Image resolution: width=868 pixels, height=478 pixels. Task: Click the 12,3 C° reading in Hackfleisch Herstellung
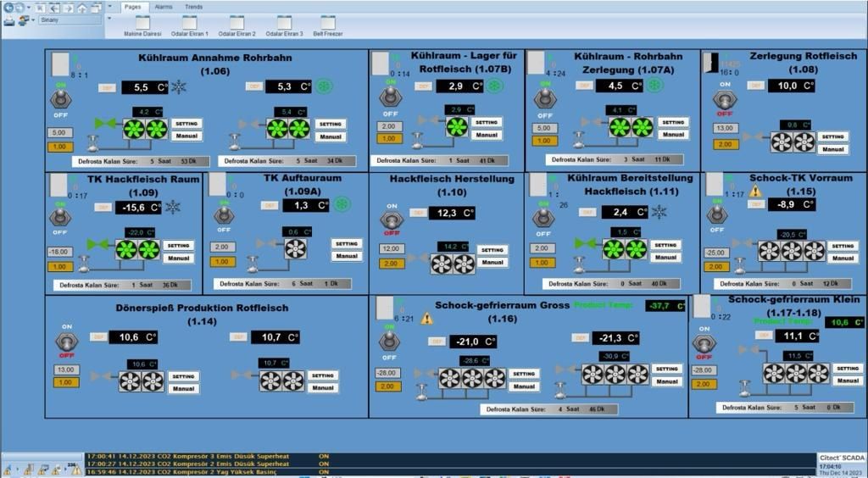(452, 213)
